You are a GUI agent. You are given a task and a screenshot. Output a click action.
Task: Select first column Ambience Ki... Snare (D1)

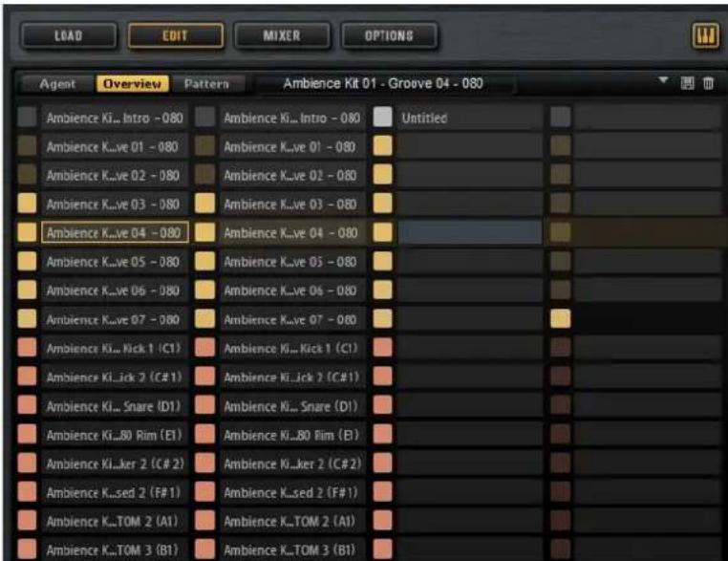pos(115,406)
